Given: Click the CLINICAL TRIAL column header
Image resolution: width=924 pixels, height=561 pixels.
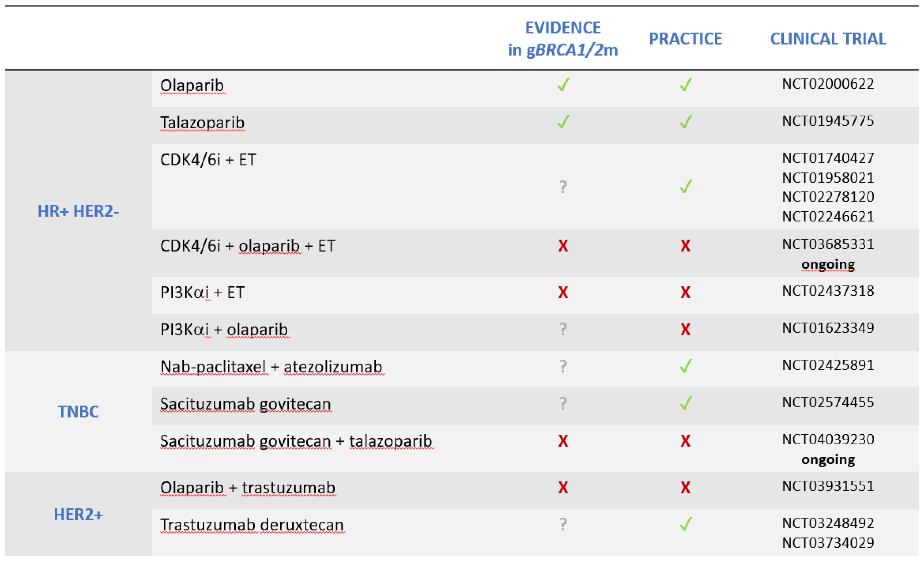Looking at the screenshot, I should 828,39.
